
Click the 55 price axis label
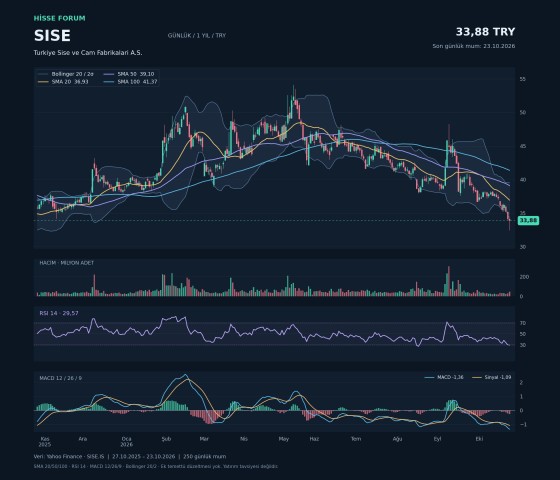(x=522, y=79)
